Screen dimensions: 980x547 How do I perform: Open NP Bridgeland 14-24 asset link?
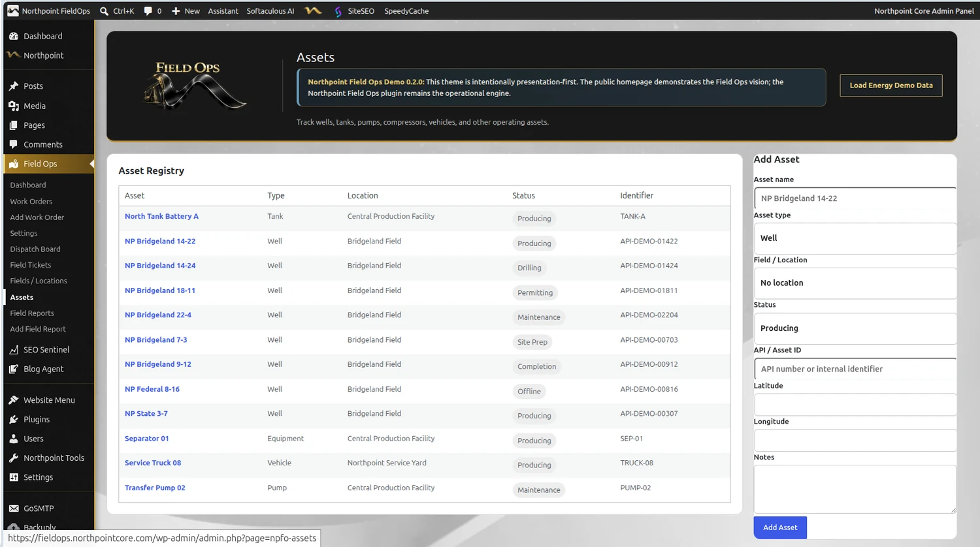coord(160,266)
